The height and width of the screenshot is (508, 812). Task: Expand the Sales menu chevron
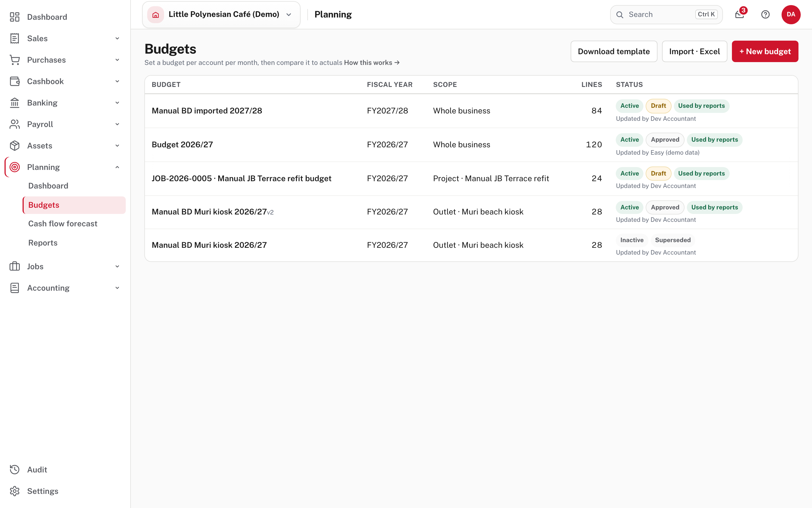coord(117,38)
